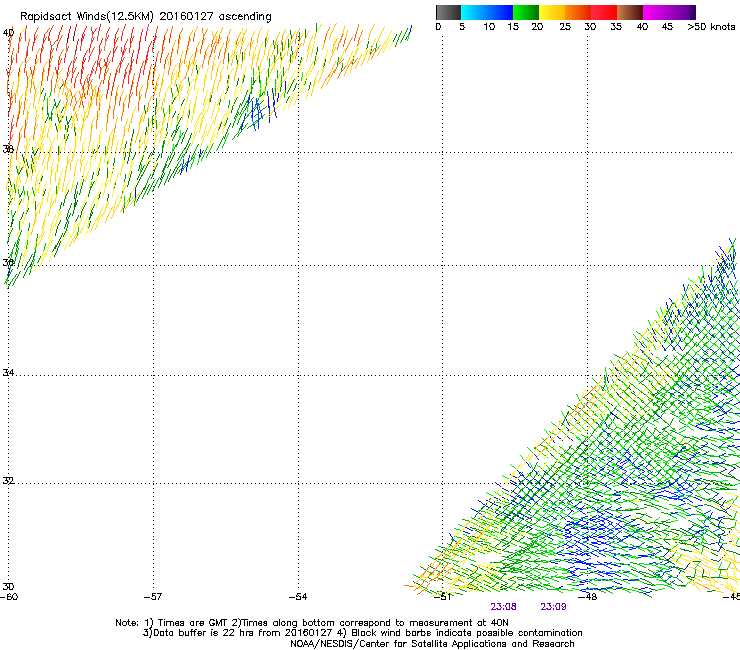Click the longitude label '-57'
The image size is (740, 650).
pos(153,597)
